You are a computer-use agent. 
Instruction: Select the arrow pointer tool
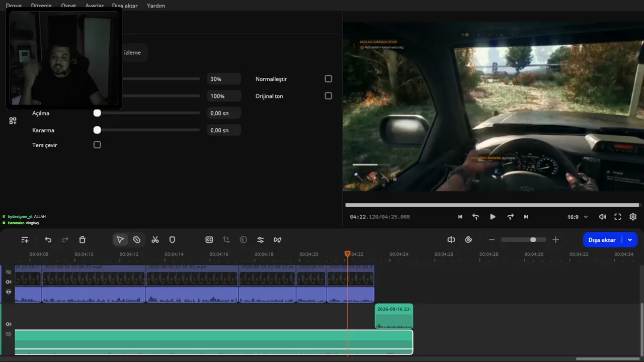(x=120, y=240)
